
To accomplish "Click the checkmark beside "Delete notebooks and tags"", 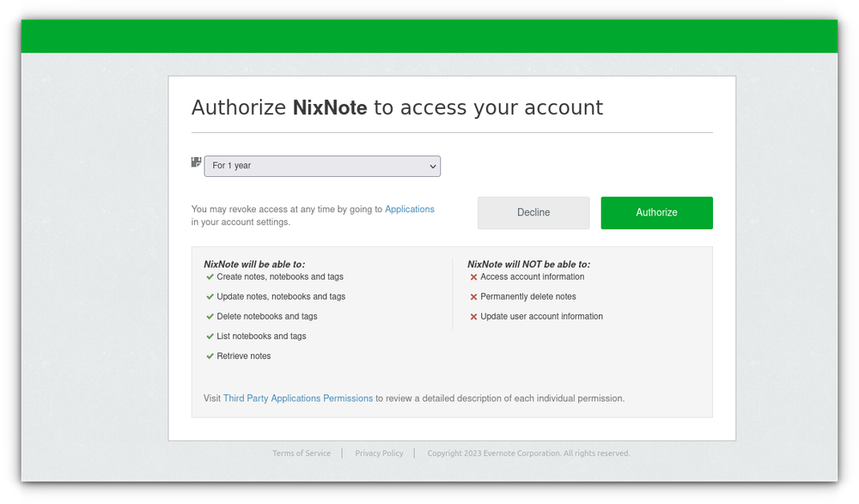I will [x=210, y=316].
